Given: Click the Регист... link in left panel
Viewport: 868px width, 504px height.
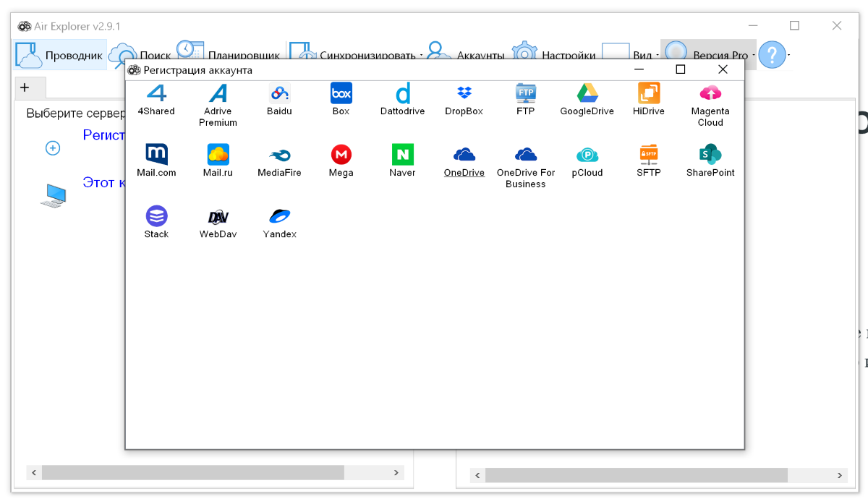Looking at the screenshot, I should (104, 135).
